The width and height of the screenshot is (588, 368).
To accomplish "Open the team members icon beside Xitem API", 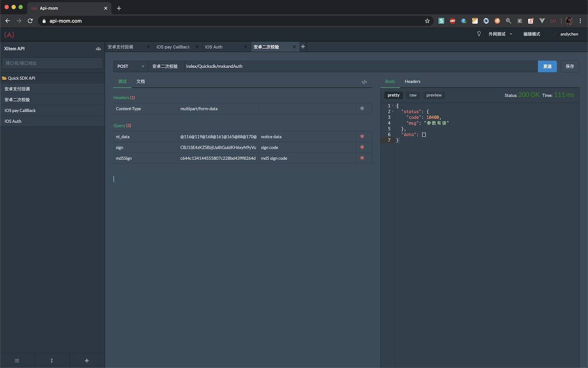I will point(98,49).
